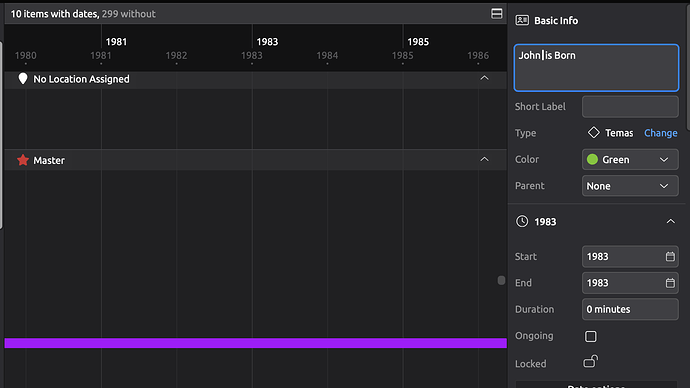Collapse the 1983 date section
This screenshot has width=690, height=388.
click(x=670, y=221)
